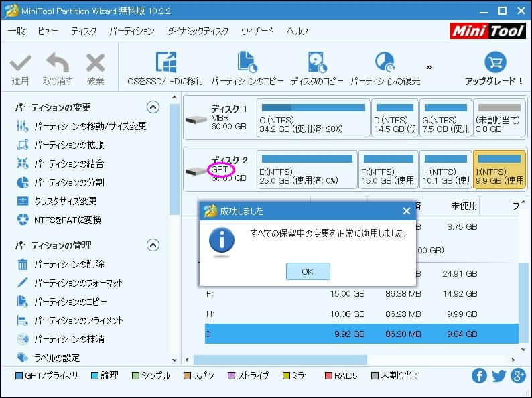Screen dimensions: 532x398
Task: Select Disk 2 GPT header
Action: [220, 170]
